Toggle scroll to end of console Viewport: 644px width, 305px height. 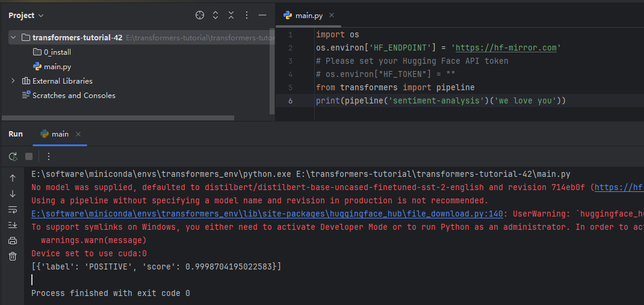coord(13,225)
